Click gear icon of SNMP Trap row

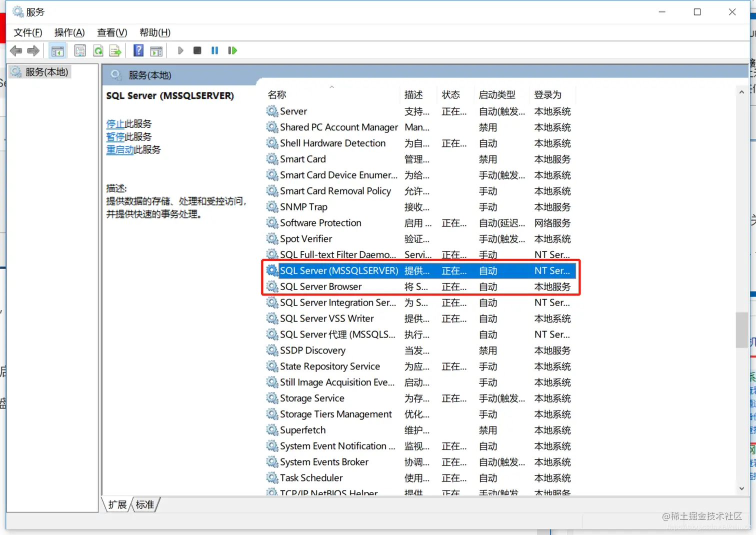pyautogui.click(x=272, y=206)
